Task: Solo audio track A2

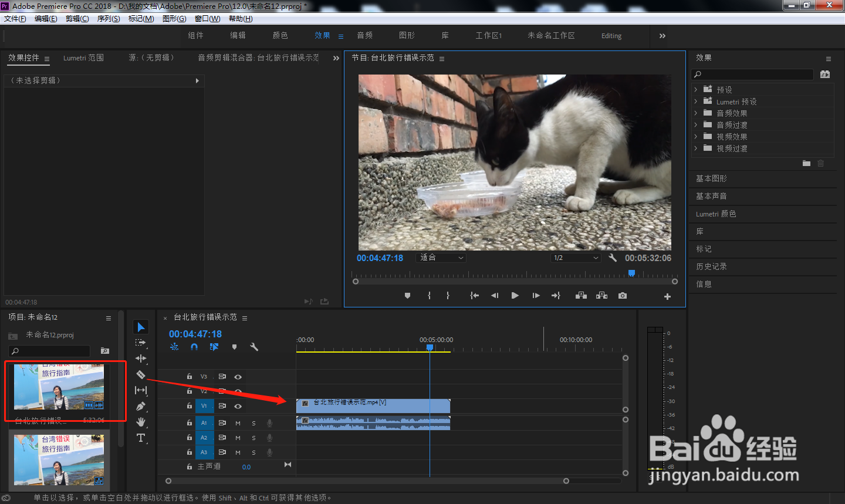Action: (x=253, y=438)
